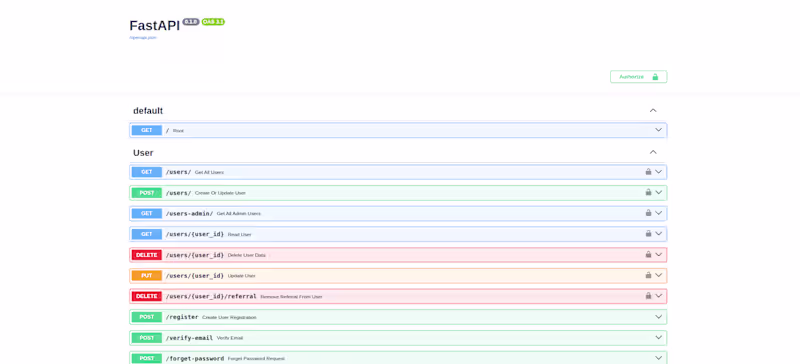
Task: Click 'Update User' description text
Action: 241,276
